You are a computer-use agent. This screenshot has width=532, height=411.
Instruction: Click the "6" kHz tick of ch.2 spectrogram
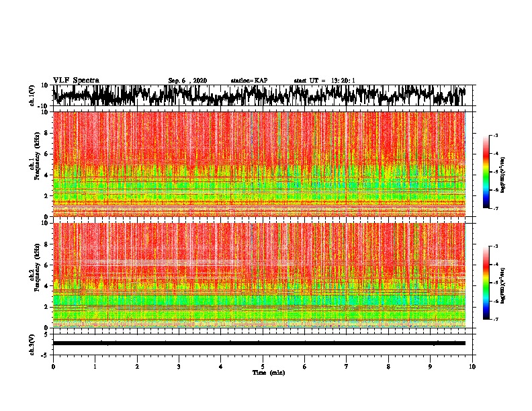coord(47,265)
